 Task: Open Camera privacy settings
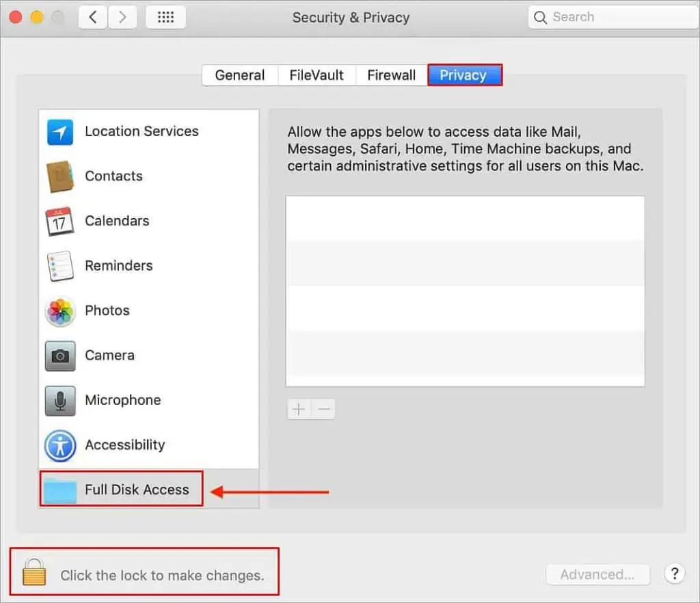point(60,356)
